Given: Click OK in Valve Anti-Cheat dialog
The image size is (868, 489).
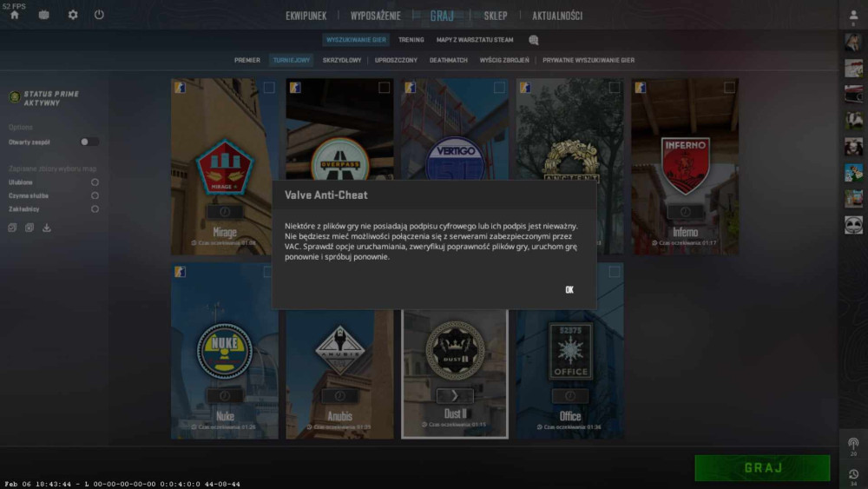Looking at the screenshot, I should tap(569, 289).
